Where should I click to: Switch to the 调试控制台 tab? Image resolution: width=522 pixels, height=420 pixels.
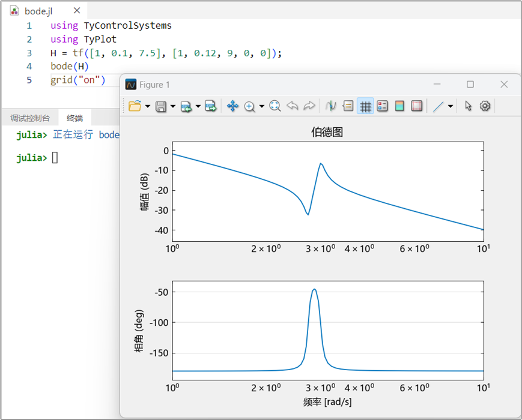[x=29, y=118]
